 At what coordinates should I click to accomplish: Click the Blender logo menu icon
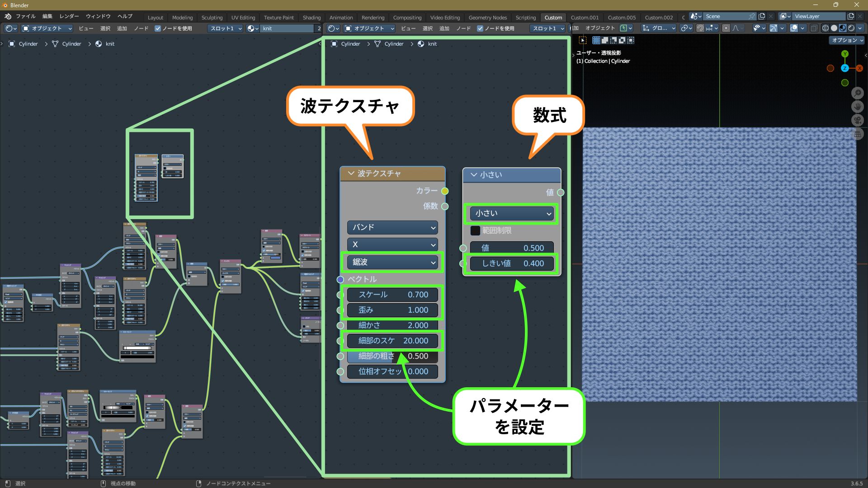coord(8,16)
